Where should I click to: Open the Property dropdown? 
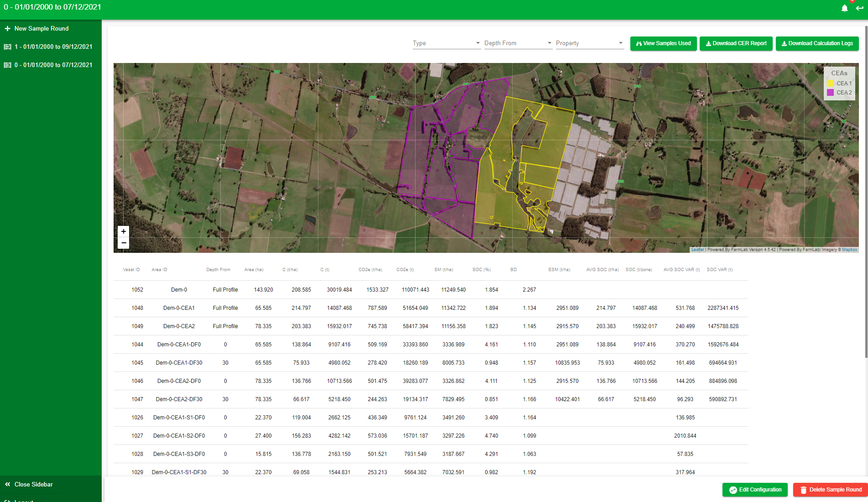pyautogui.click(x=589, y=43)
